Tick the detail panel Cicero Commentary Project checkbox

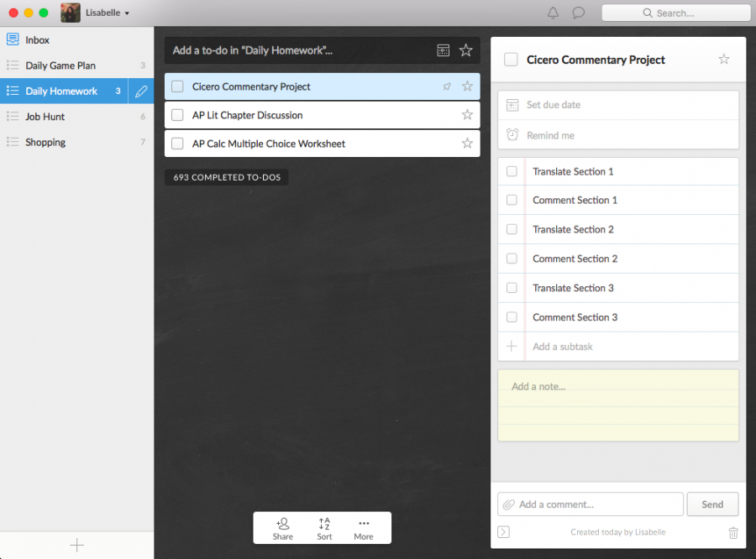(x=511, y=60)
